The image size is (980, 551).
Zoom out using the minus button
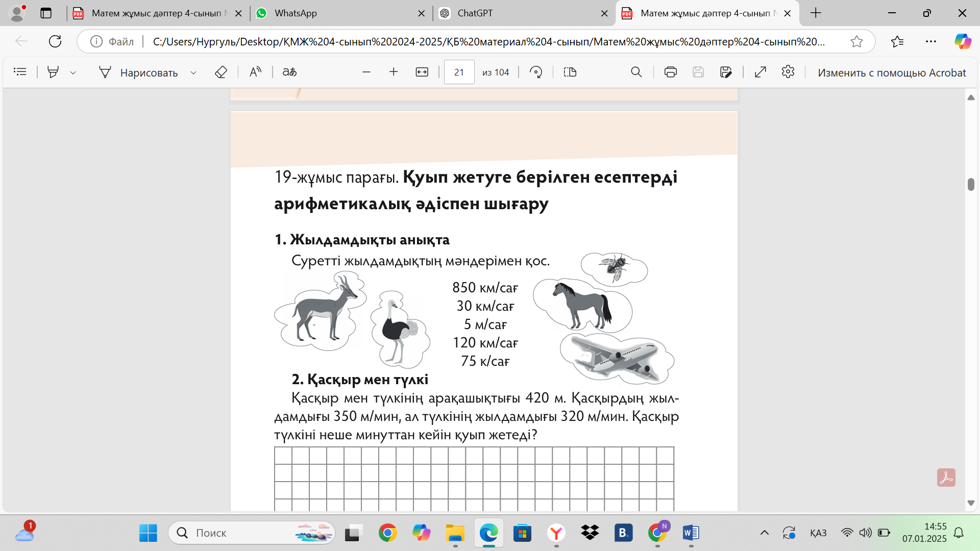click(x=366, y=72)
